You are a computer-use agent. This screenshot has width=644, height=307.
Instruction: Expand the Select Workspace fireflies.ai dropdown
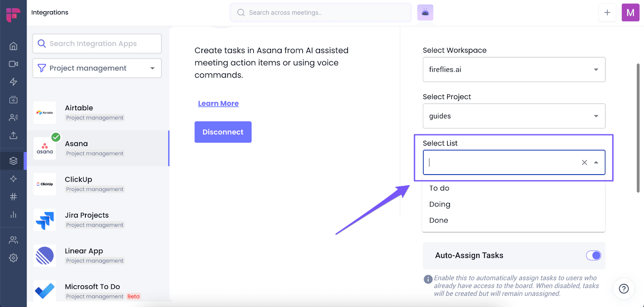coord(514,70)
